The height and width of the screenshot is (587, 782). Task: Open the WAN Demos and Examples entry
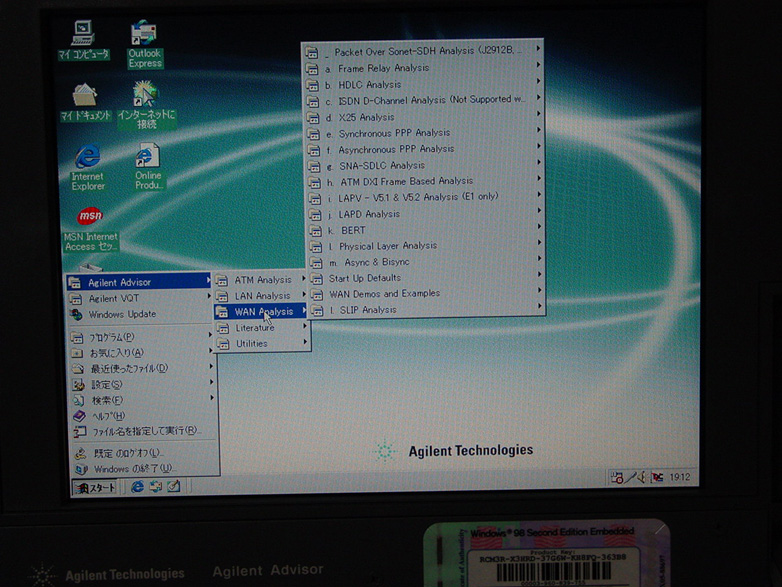coord(426,294)
